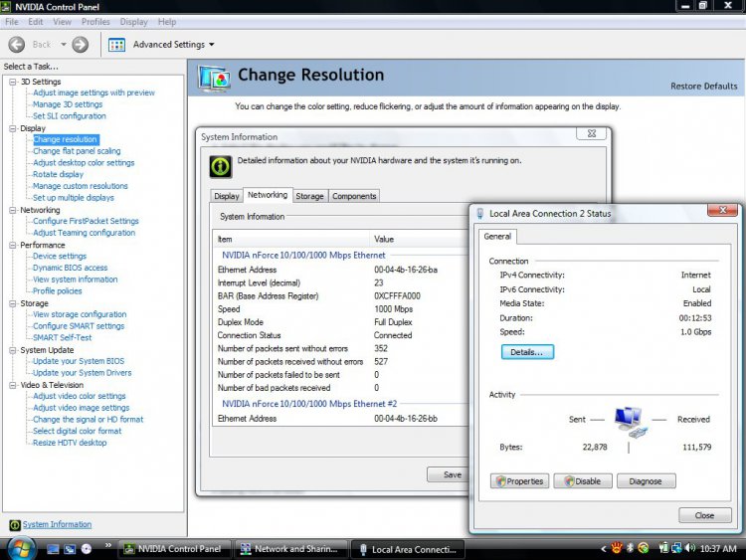Select the Networking tab
746x560 pixels.
(x=268, y=195)
